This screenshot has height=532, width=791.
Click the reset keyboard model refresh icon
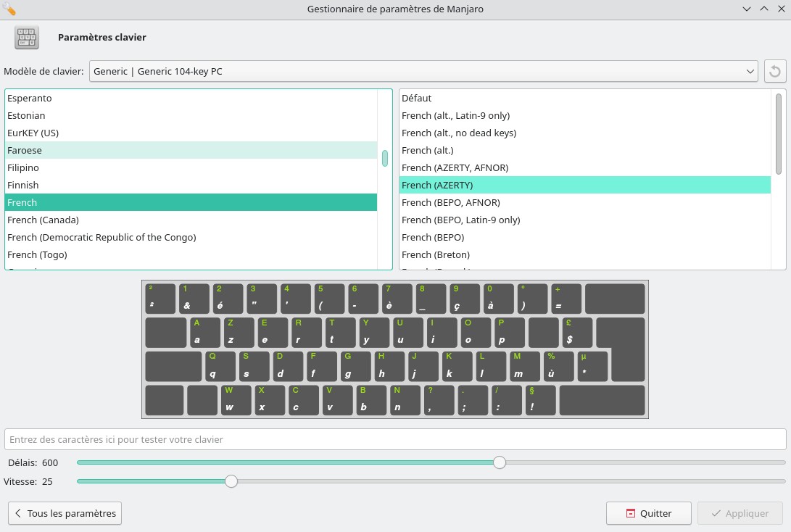(x=775, y=71)
